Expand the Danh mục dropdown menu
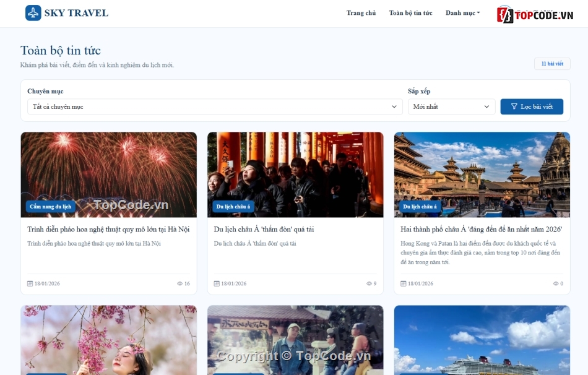 (x=462, y=13)
